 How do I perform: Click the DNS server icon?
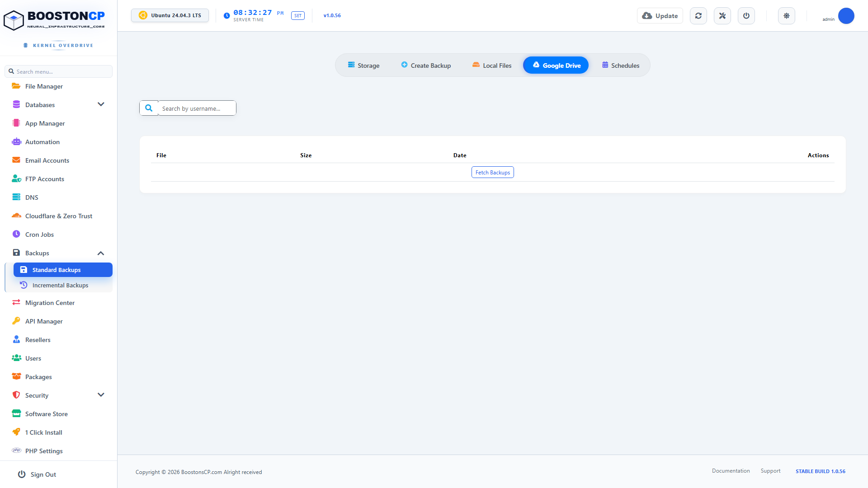[16, 197]
